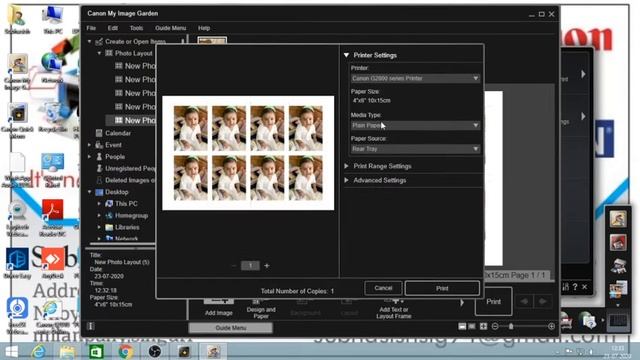This screenshot has height=360, width=640.
Task: Click the Event category icon
Action: (99, 145)
